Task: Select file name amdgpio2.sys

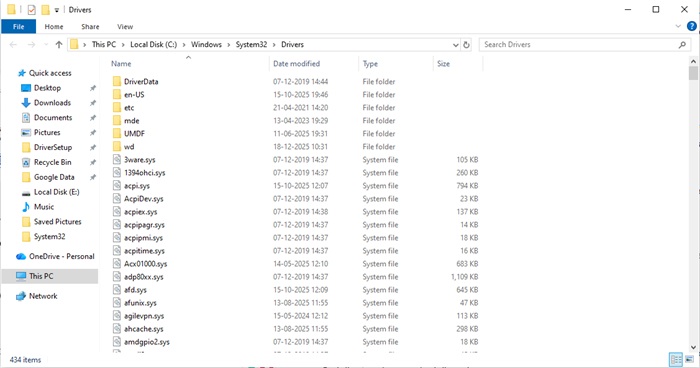Action: tap(147, 342)
